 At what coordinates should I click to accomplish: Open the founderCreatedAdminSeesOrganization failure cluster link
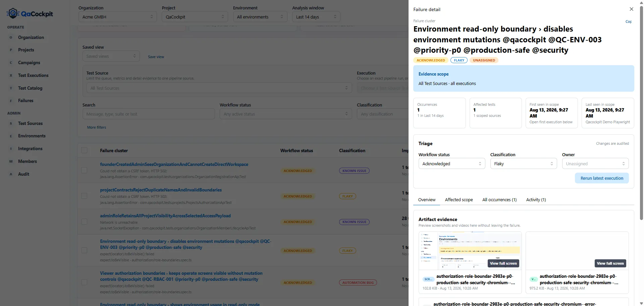pyautogui.click(x=174, y=165)
